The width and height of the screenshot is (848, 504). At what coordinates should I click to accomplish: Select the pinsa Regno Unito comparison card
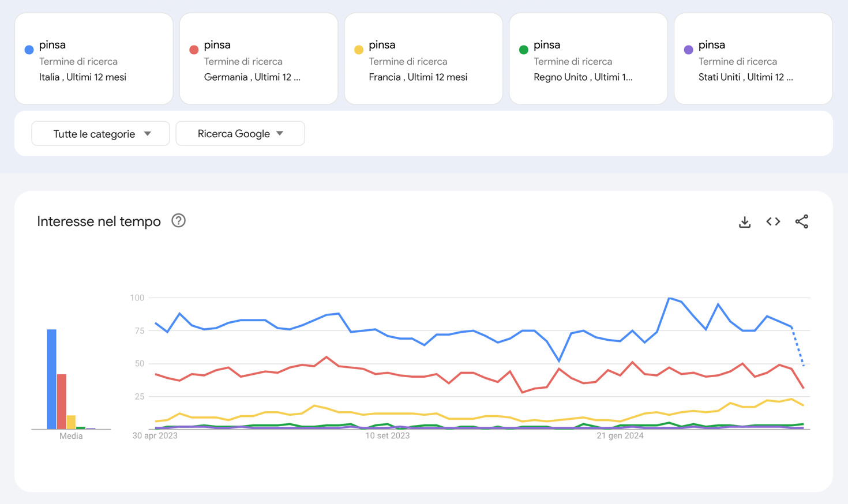(588, 59)
